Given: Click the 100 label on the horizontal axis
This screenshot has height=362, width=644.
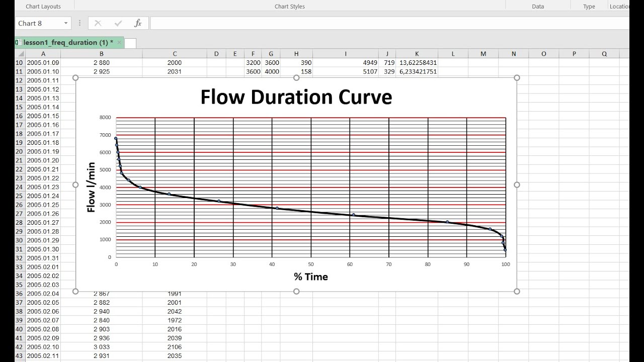Looking at the screenshot, I should (506, 264).
